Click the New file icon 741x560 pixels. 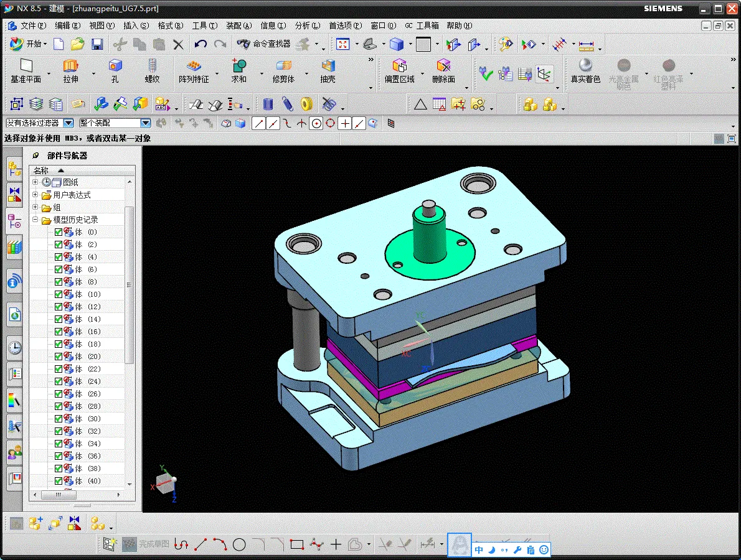59,44
